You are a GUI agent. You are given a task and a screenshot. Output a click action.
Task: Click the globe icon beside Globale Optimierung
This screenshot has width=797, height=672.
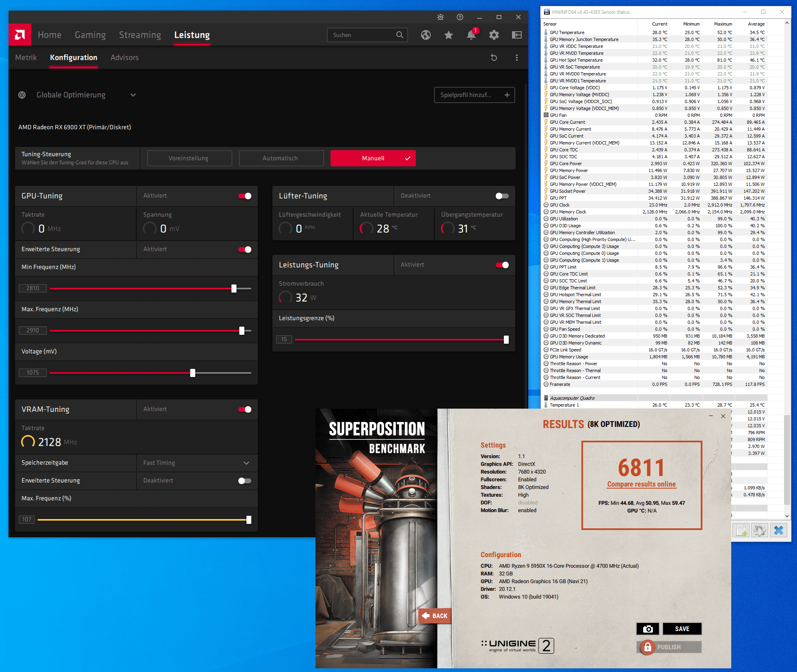[x=22, y=95]
